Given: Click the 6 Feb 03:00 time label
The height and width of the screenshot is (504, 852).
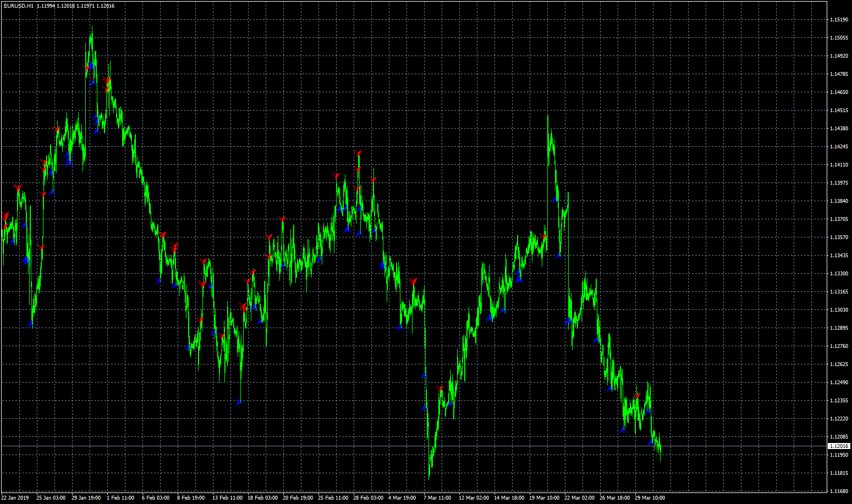Looking at the screenshot, I should tap(156, 498).
